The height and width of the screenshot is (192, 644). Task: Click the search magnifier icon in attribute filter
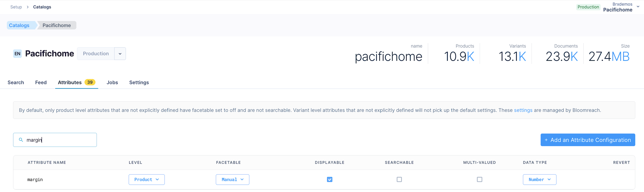21,140
